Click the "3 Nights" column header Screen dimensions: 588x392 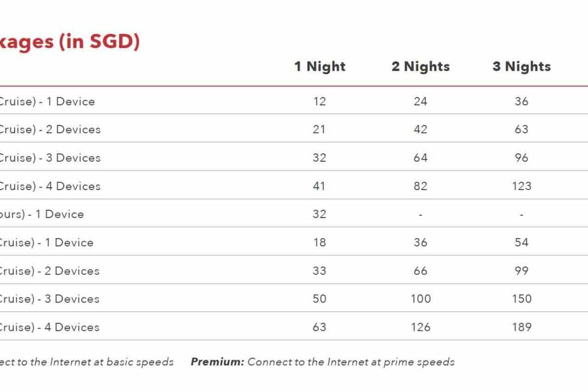(x=521, y=67)
